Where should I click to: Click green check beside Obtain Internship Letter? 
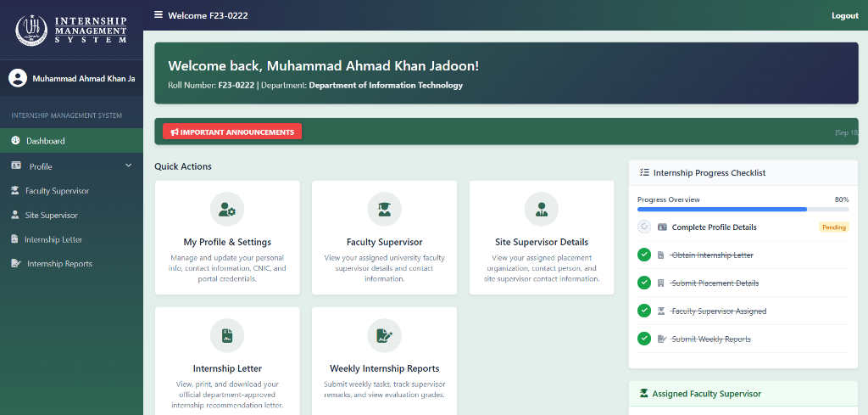[644, 255]
